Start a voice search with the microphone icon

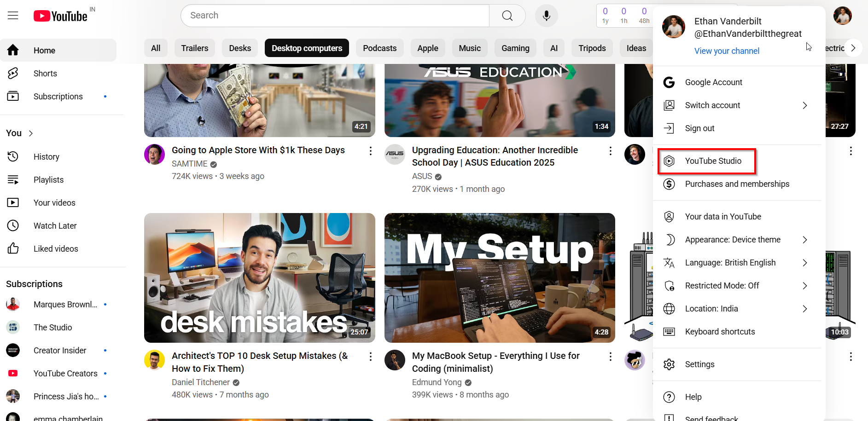[546, 15]
